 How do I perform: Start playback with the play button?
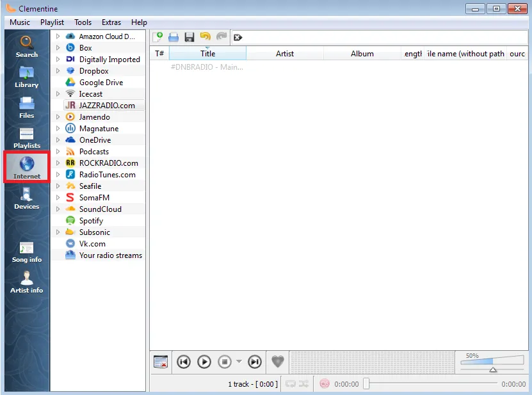[x=204, y=362]
